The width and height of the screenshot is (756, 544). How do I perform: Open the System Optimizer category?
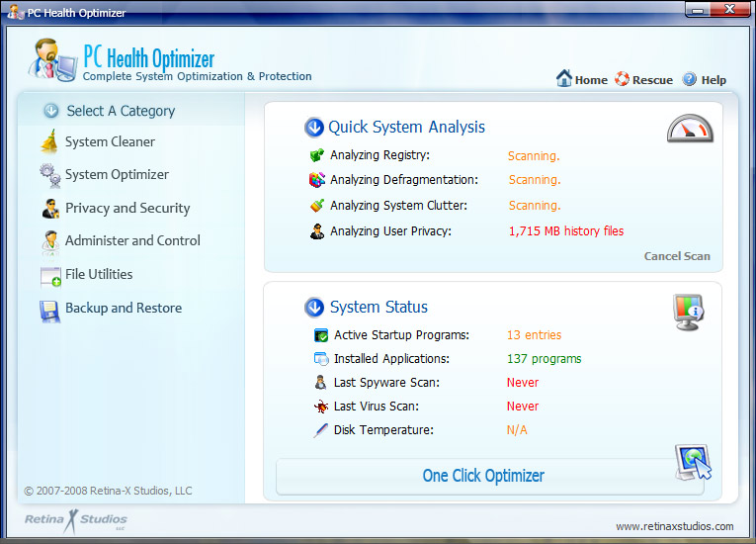[x=117, y=174]
